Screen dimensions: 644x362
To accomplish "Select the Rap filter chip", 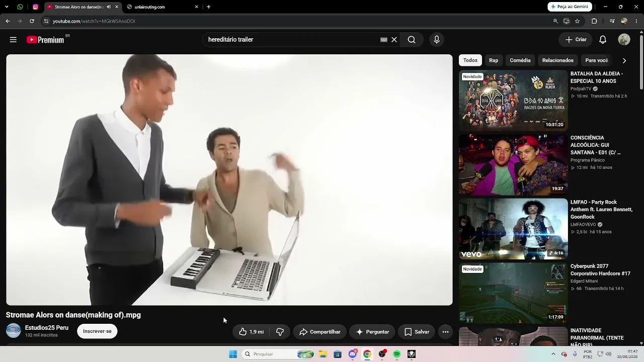I will 494,60.
